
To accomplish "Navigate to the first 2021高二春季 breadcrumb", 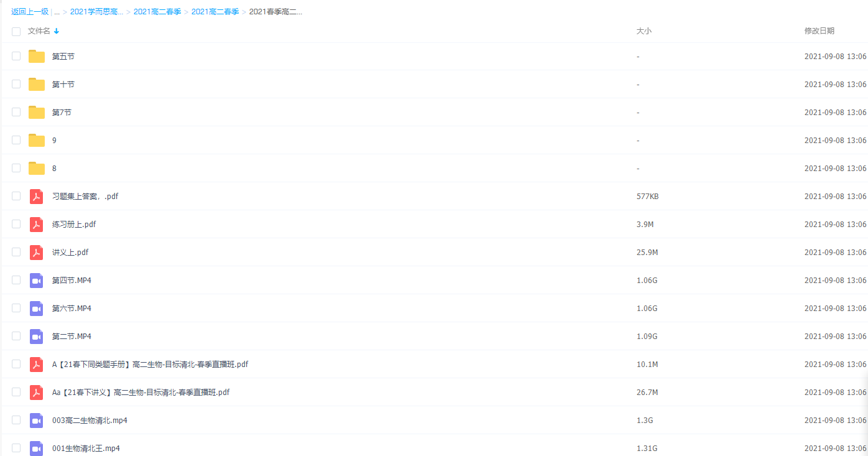I will 157,12.
